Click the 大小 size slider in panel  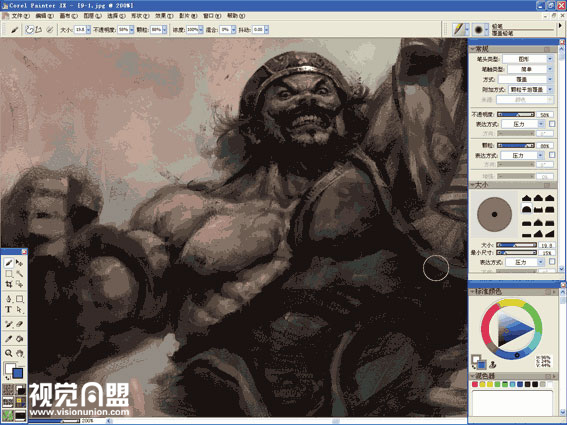(516, 245)
